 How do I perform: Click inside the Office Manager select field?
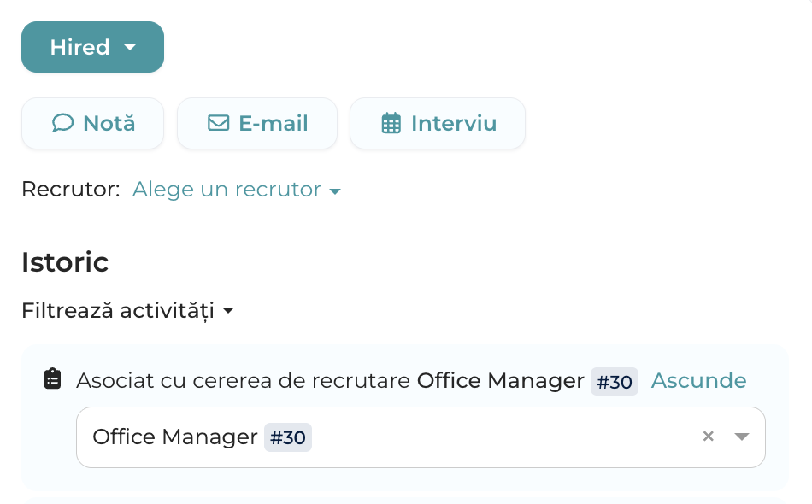coord(421,437)
